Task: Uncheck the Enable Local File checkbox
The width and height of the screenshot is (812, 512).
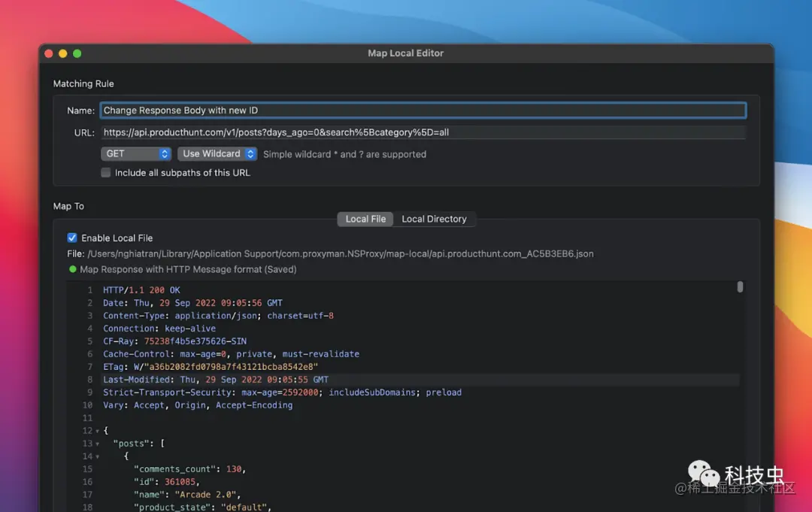Action: 72,238
